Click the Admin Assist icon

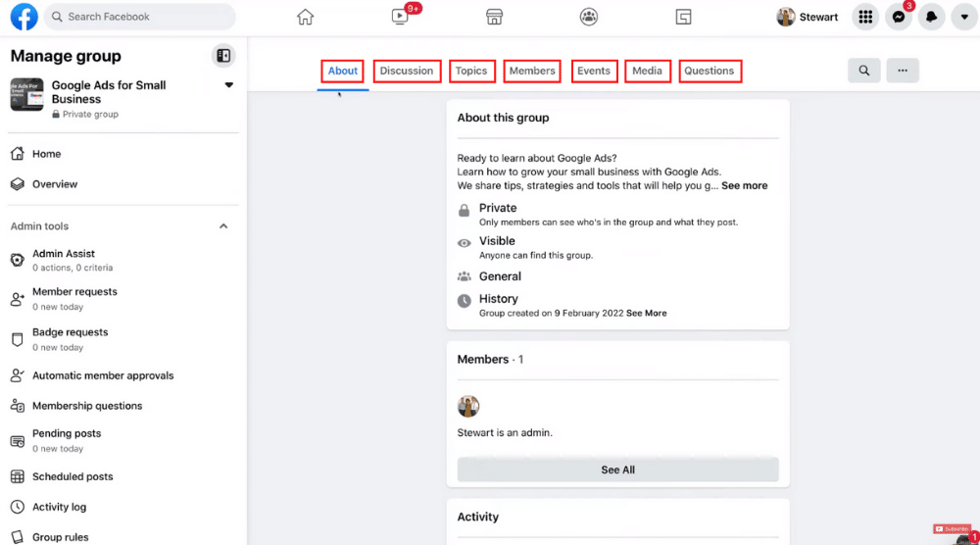18,260
